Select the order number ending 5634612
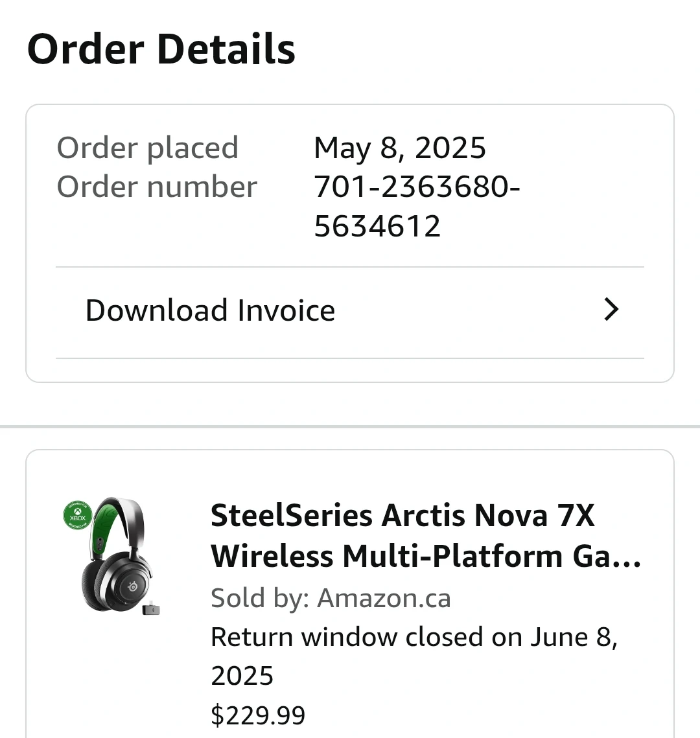The image size is (700, 738). point(377,226)
